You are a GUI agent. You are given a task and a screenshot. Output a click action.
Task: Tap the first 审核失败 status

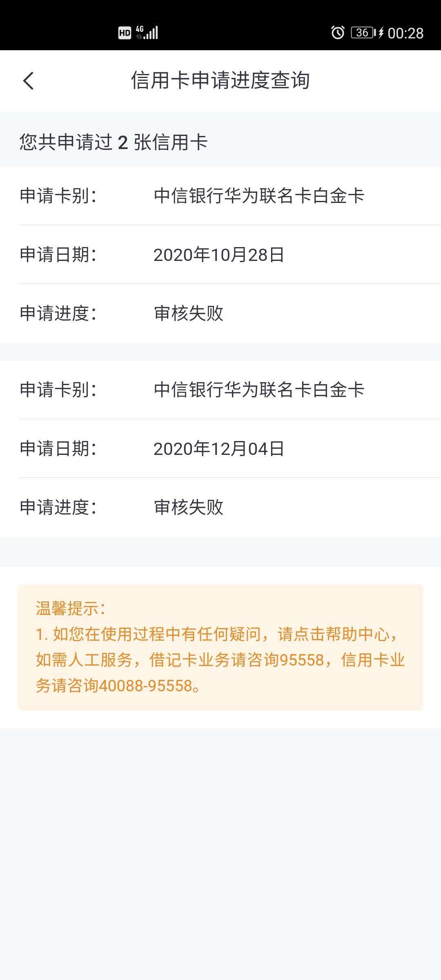click(189, 314)
